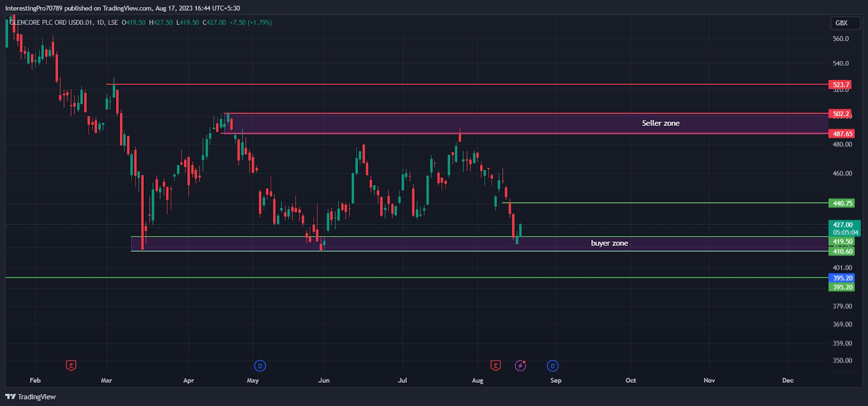Click the Jun label on time axis
Screen dimensions: 868x406
click(x=324, y=380)
